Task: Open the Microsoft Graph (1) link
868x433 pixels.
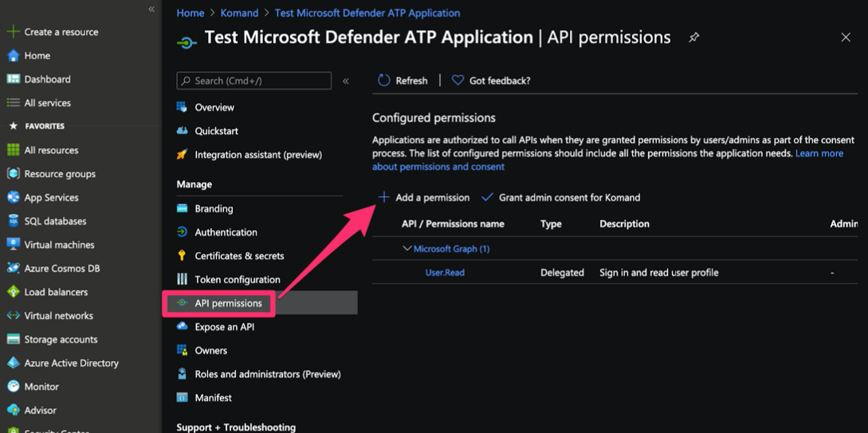Action: click(452, 249)
